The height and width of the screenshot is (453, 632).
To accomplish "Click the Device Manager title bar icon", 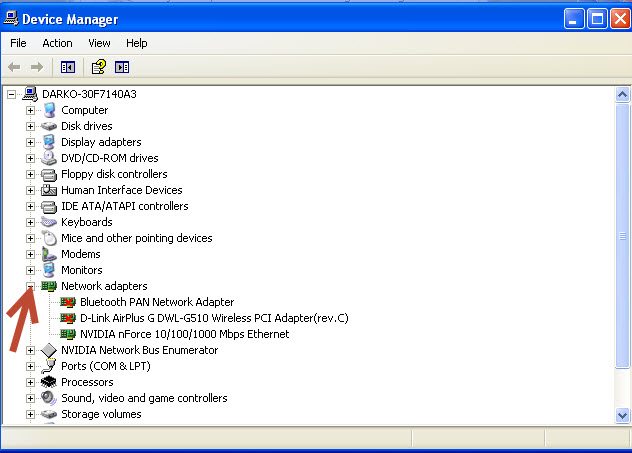I will pyautogui.click(x=11, y=19).
